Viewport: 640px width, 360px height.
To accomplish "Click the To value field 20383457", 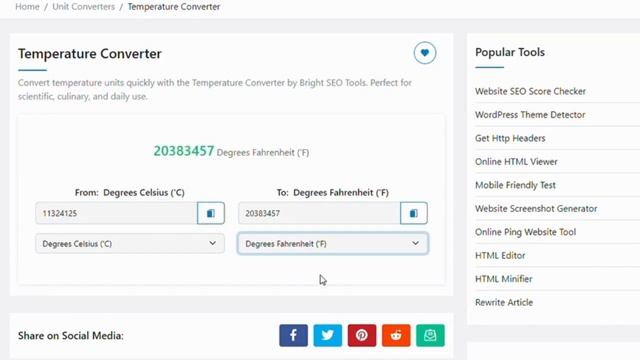I will pos(319,213).
